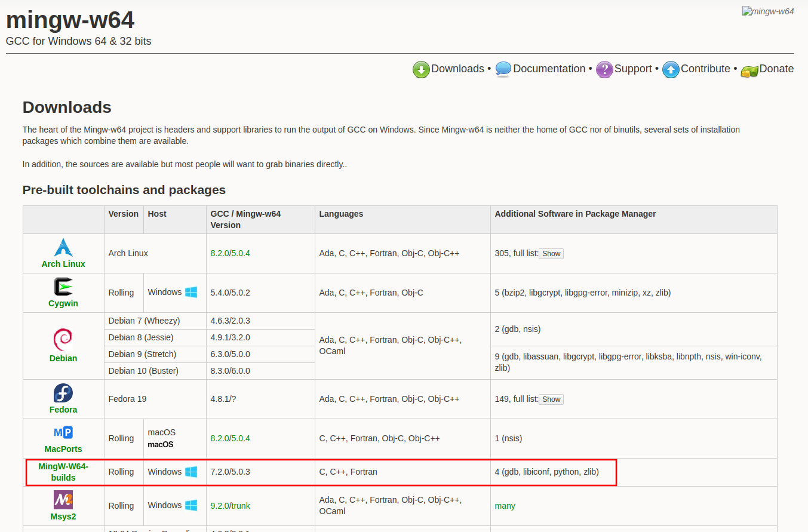
Task: Open the Arch Linux text link
Action: coord(63,264)
